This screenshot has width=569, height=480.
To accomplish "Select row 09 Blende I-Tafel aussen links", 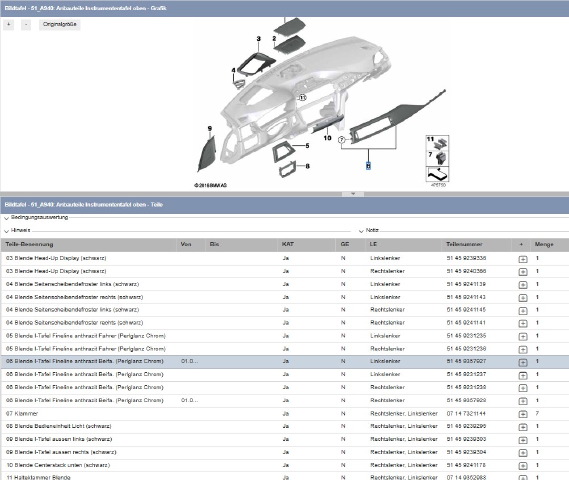I will (x=284, y=439).
